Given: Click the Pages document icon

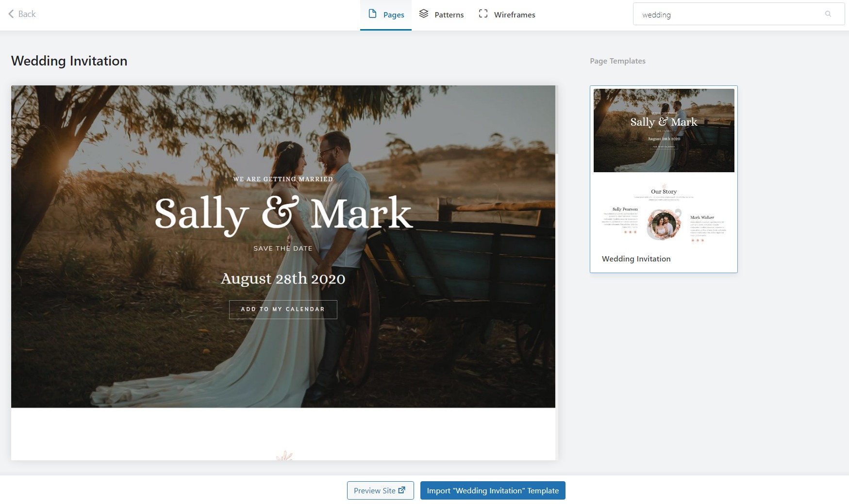Looking at the screenshot, I should (372, 14).
